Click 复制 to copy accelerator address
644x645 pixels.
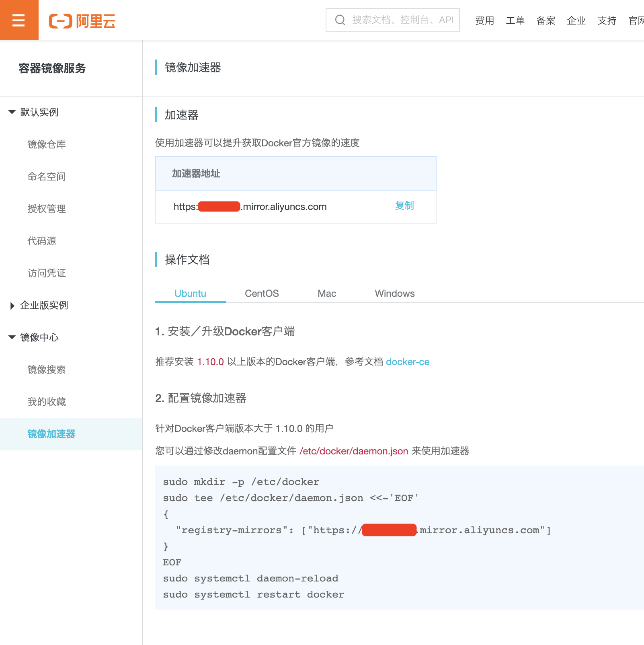(x=404, y=206)
